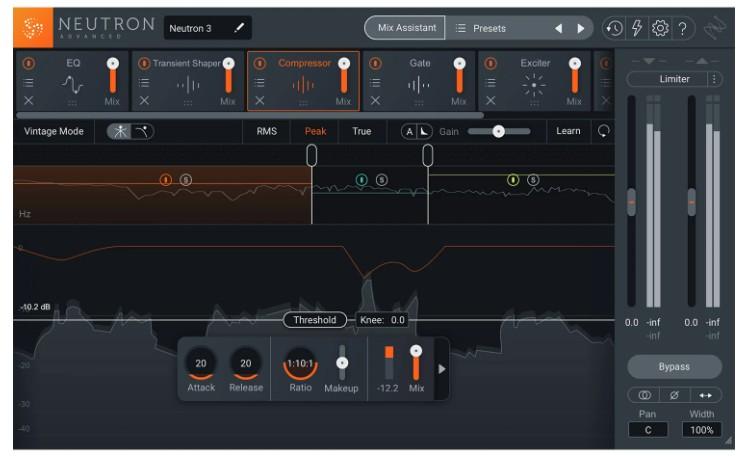Open Compressor module preset list icon
Image resolution: width=746 pixels, height=456 pixels.
(260, 83)
